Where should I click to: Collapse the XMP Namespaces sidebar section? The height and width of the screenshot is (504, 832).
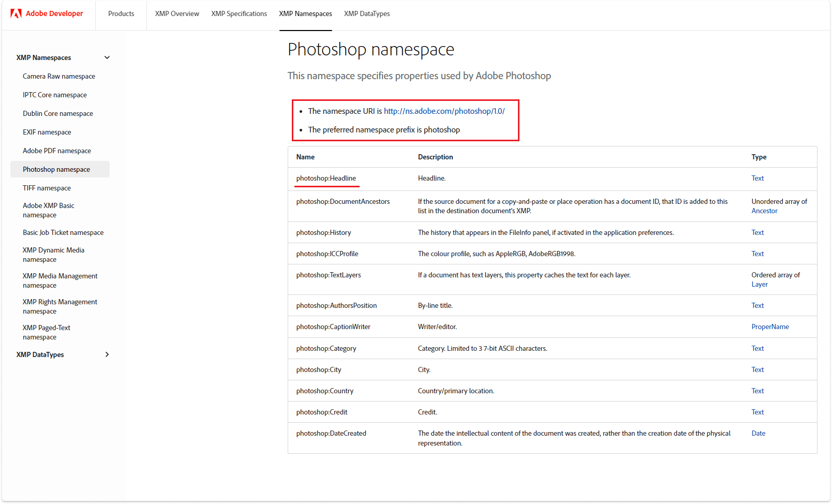tap(107, 57)
